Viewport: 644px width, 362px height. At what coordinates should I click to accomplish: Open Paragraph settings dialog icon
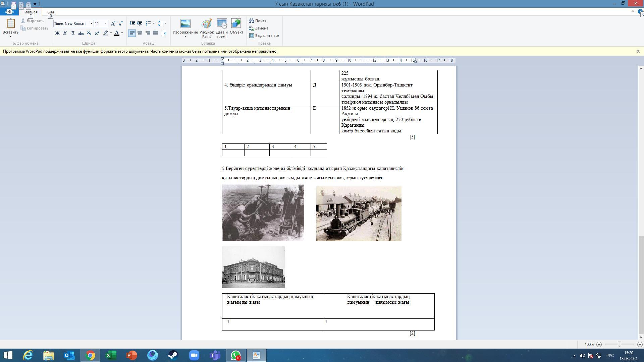[x=164, y=33]
